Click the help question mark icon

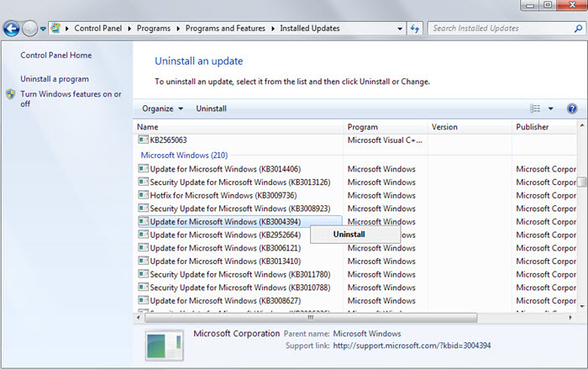(x=572, y=108)
